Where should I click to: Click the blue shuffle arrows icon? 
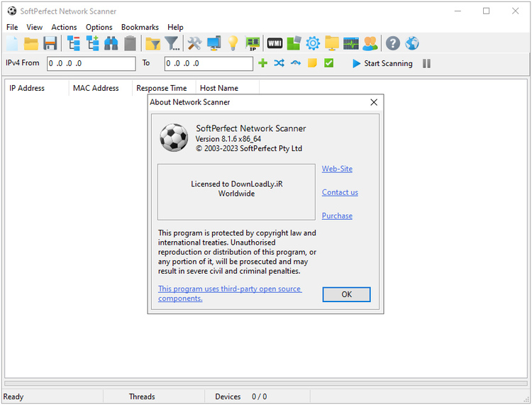279,63
